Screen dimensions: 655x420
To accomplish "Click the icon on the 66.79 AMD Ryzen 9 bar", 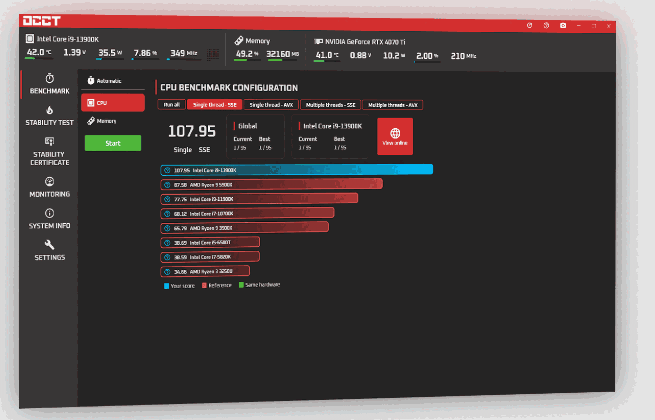I will (167, 228).
